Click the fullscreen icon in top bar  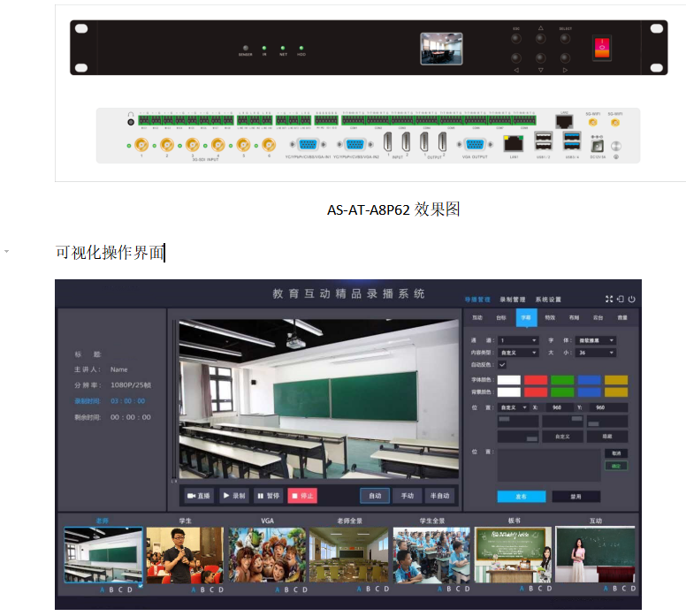tap(609, 300)
